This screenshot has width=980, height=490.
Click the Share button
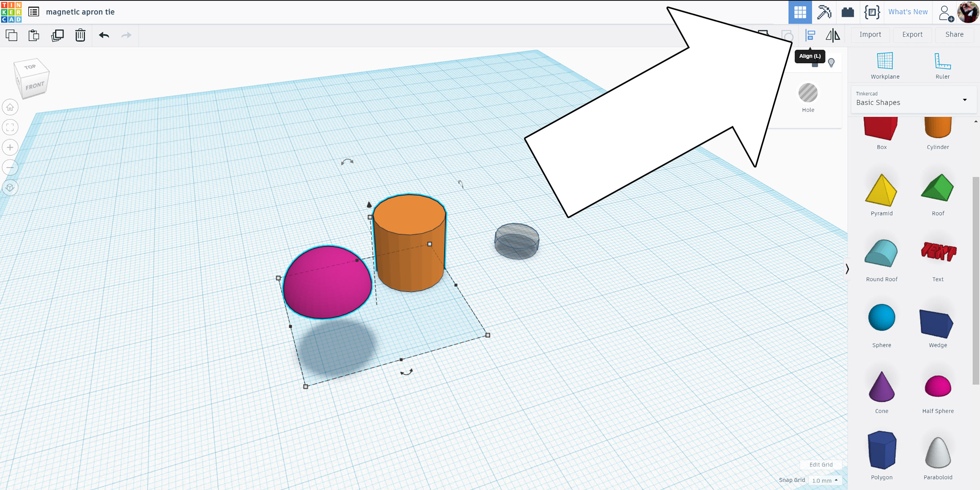pyautogui.click(x=955, y=34)
